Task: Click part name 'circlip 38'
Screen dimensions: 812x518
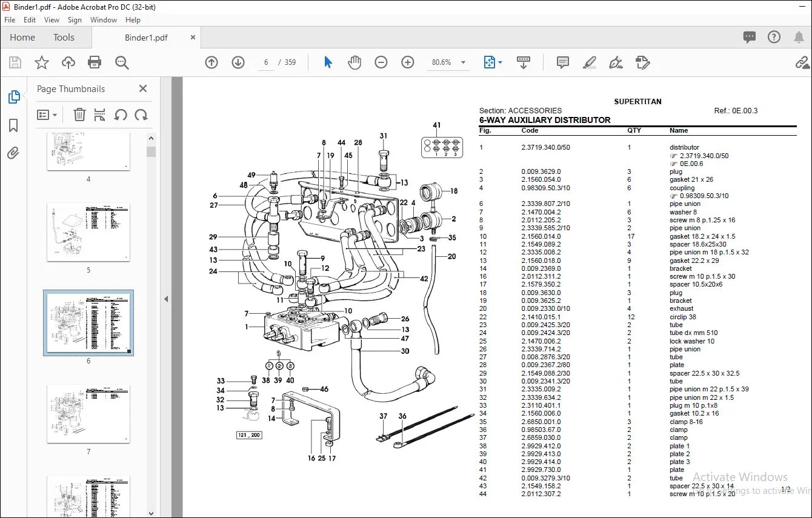Action: click(x=683, y=317)
